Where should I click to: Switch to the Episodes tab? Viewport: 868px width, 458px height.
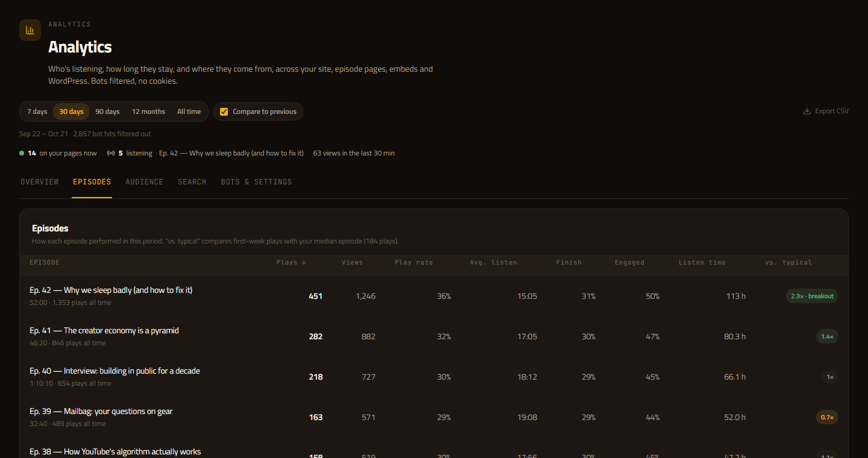point(92,182)
